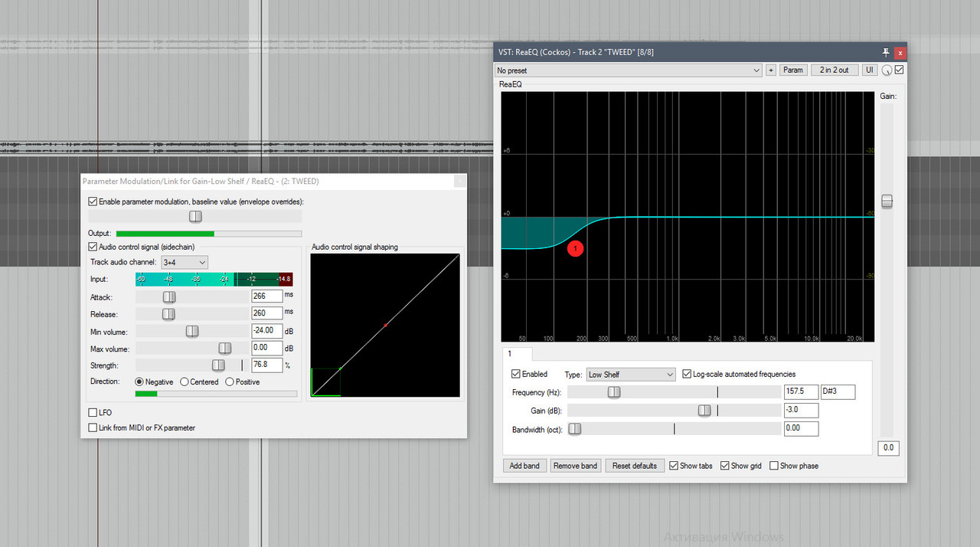Screen dimensions: 980x547
Task: Click the Frequency value field 157.5
Action: pyautogui.click(x=802, y=391)
